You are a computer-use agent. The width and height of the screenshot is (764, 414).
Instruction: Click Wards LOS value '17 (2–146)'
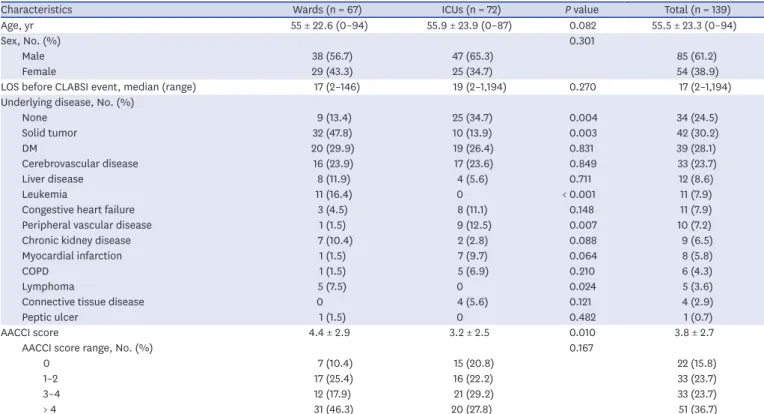pos(337,87)
